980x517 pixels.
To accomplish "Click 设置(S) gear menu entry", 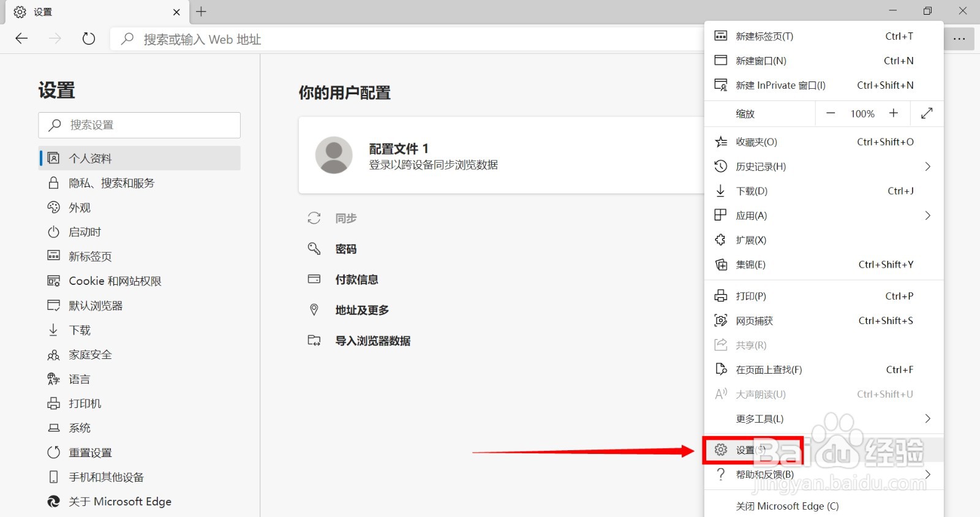I will point(824,450).
